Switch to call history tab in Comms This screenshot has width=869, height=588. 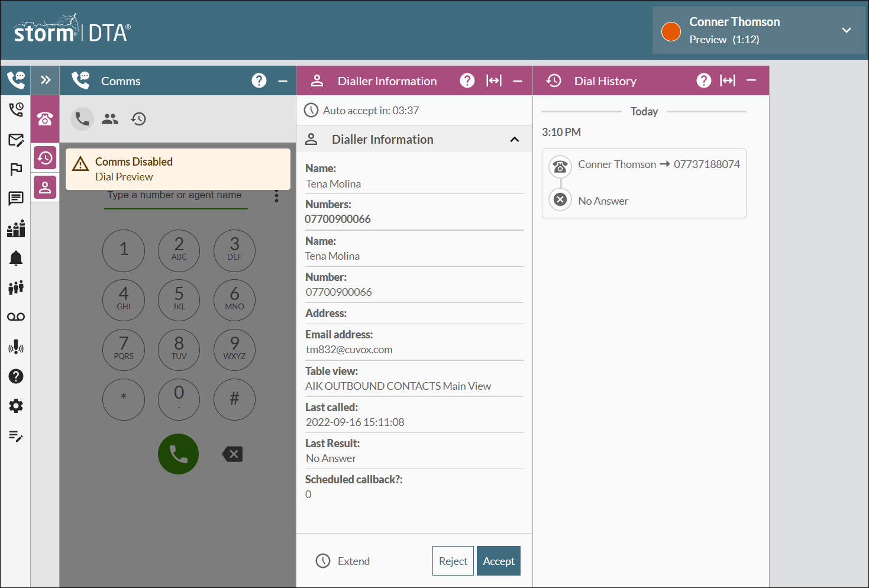coord(138,119)
